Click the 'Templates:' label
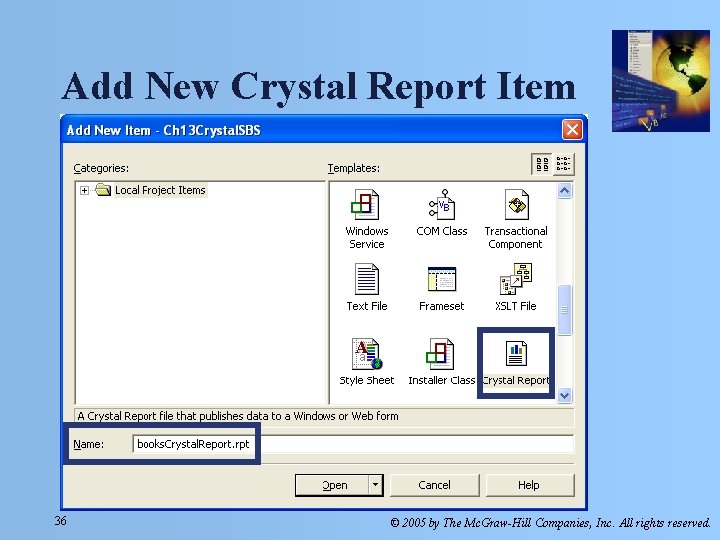This screenshot has width=720, height=540. coord(354,168)
